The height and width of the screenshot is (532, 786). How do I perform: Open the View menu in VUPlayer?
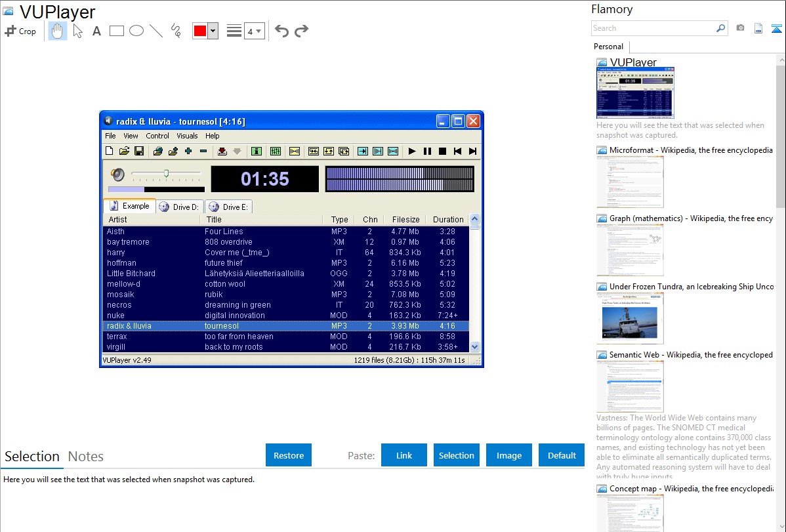pos(131,136)
